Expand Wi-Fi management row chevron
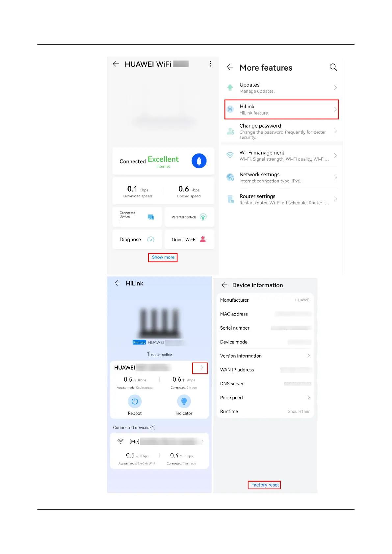The width and height of the screenshot is (392, 554). click(x=335, y=155)
